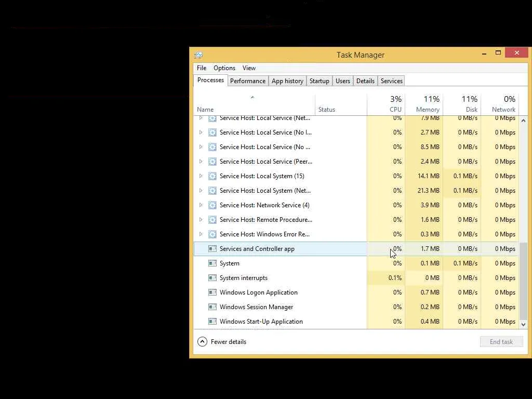Click the 0.1% CPU value for System interrupts
532x399 pixels.
tap(395, 278)
